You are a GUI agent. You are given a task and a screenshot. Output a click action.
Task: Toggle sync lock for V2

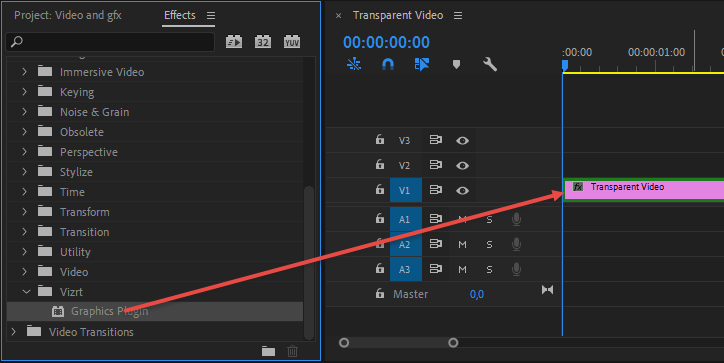435,164
